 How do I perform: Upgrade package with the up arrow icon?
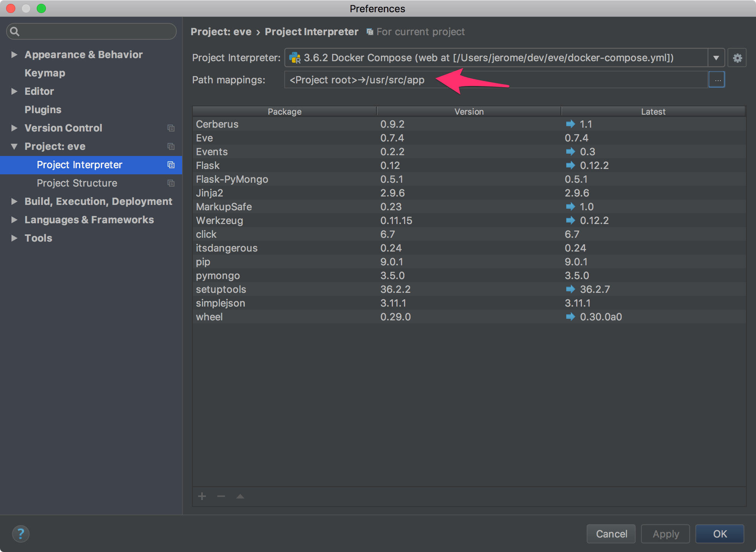[x=240, y=497]
